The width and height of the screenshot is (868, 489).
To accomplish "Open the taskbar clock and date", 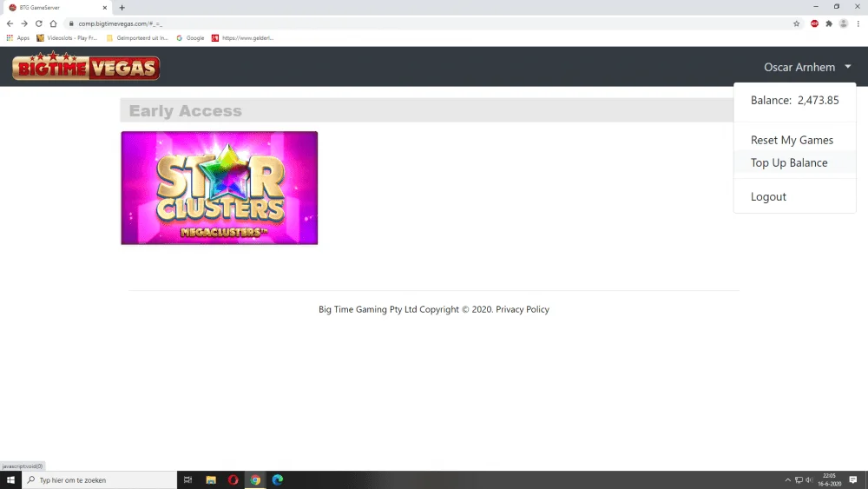I will point(829,479).
